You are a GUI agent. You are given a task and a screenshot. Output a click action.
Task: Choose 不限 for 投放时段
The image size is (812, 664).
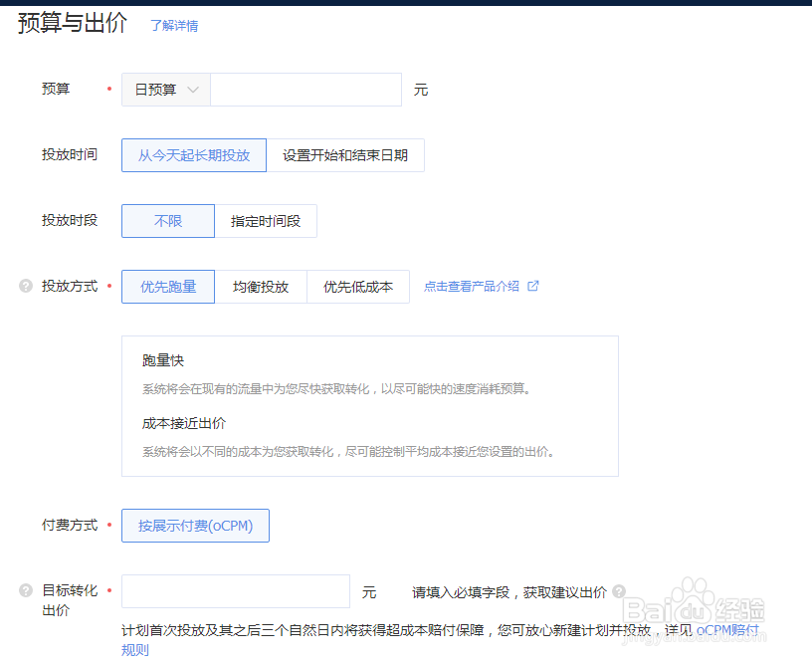pyautogui.click(x=168, y=221)
